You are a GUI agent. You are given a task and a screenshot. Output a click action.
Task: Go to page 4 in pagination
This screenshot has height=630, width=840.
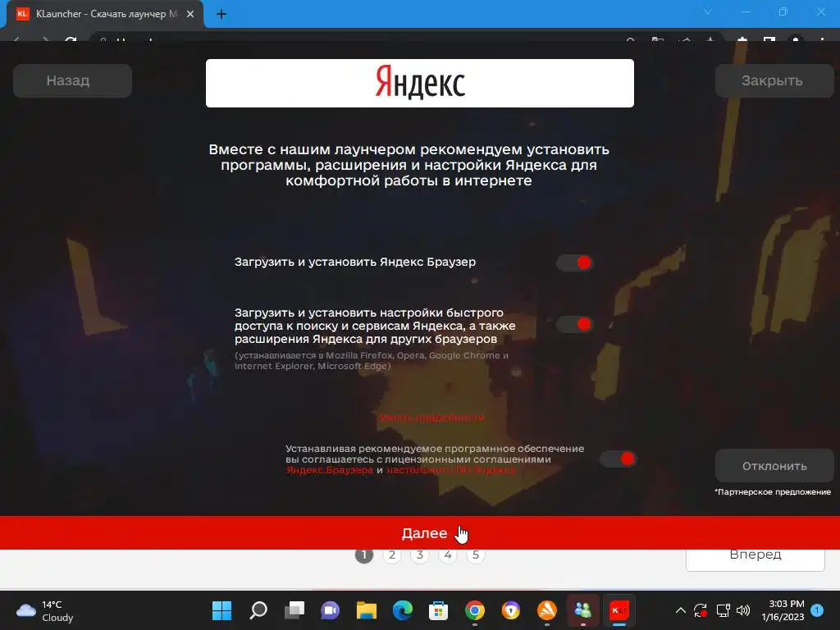pyautogui.click(x=448, y=555)
